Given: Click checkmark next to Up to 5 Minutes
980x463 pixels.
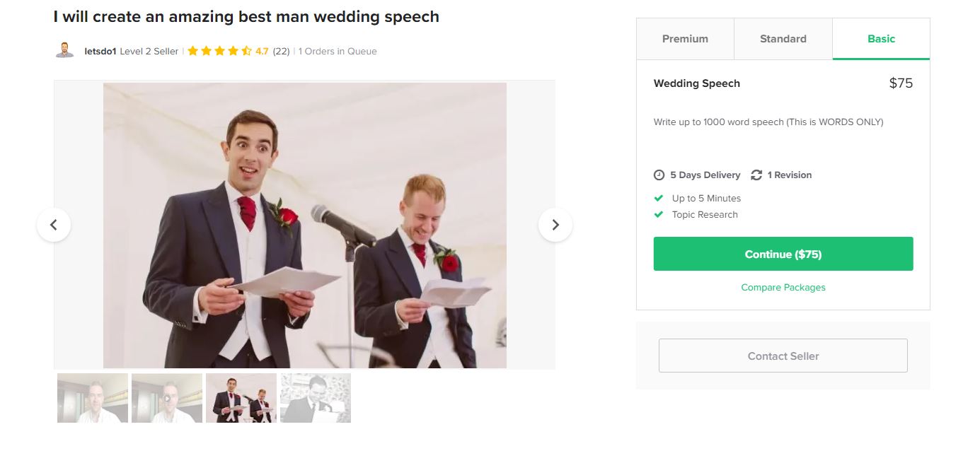Looking at the screenshot, I should 659,199.
